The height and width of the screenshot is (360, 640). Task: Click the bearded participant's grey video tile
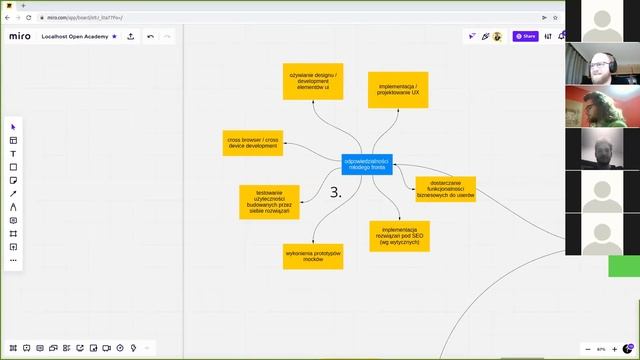(602, 149)
